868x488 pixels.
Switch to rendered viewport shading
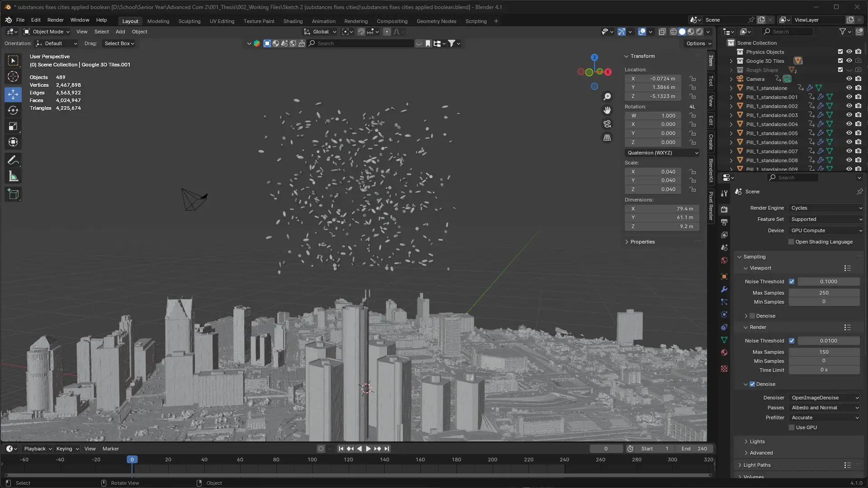(x=699, y=32)
